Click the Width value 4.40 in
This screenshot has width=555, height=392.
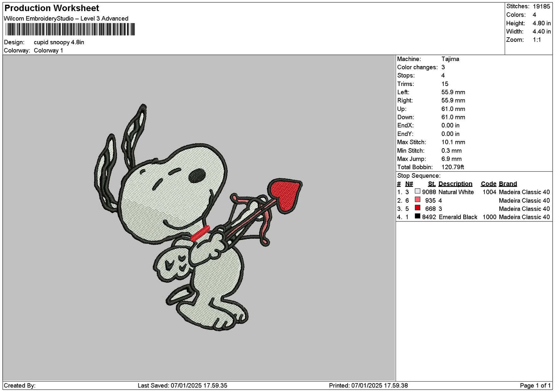point(542,31)
